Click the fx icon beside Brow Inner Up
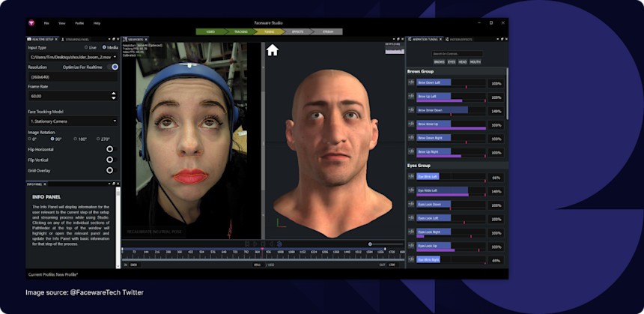644x314 pixels. [x=410, y=124]
